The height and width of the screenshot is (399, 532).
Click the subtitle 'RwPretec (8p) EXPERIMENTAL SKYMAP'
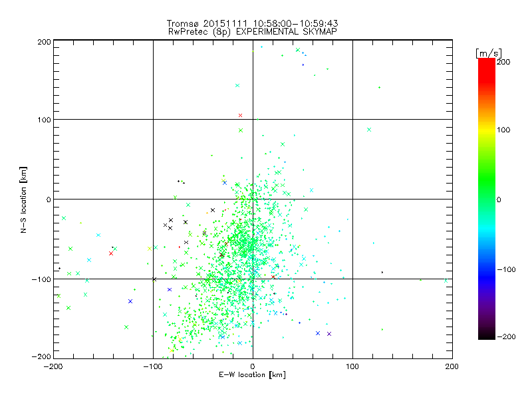click(x=252, y=31)
